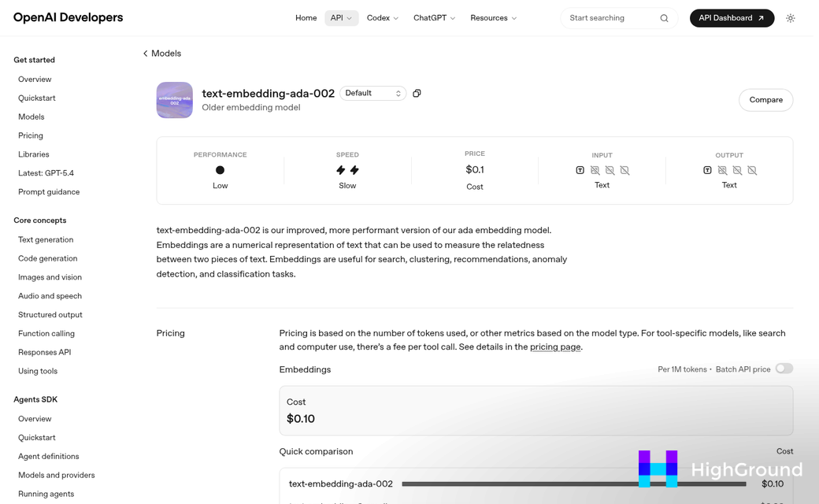
Task: Toggle light/dark theme with the sun icon
Action: [791, 17]
